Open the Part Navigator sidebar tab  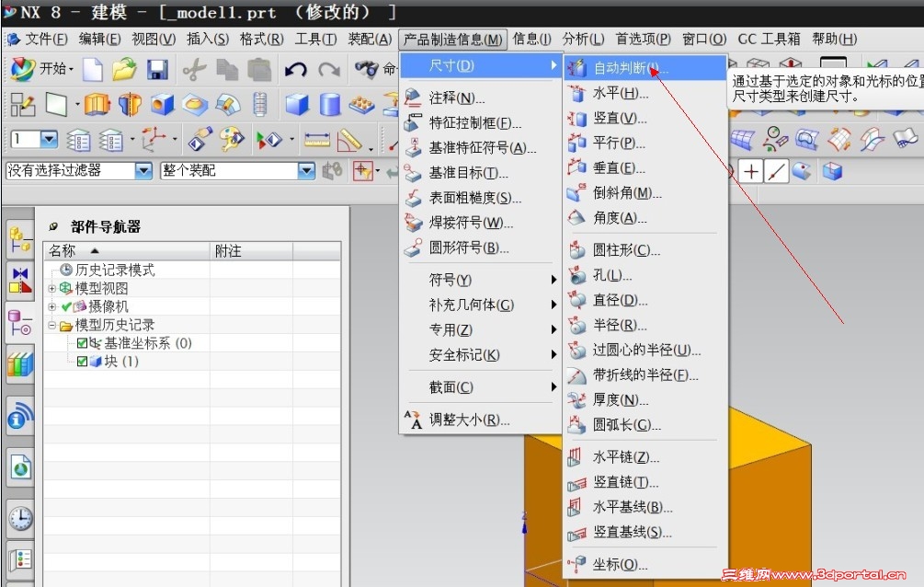[20, 322]
